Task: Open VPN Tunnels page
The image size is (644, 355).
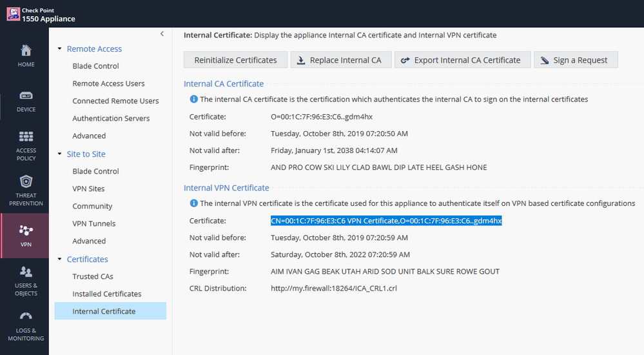Action: click(x=94, y=224)
